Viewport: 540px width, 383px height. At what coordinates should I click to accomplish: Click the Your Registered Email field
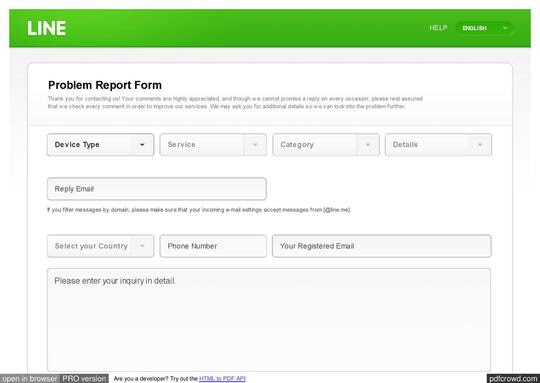click(x=382, y=246)
